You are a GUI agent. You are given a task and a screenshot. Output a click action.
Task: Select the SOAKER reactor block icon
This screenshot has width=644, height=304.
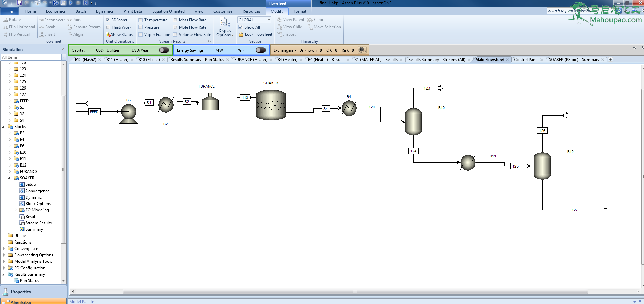[x=271, y=105]
